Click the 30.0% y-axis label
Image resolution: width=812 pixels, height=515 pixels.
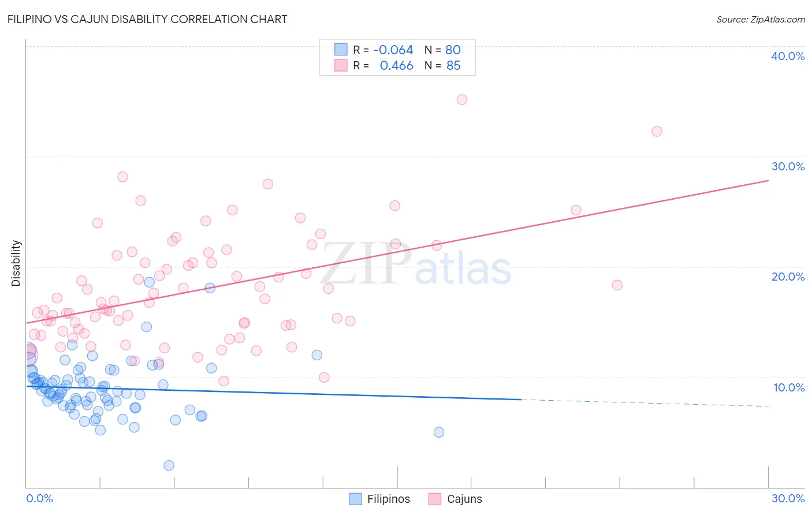click(x=788, y=166)
